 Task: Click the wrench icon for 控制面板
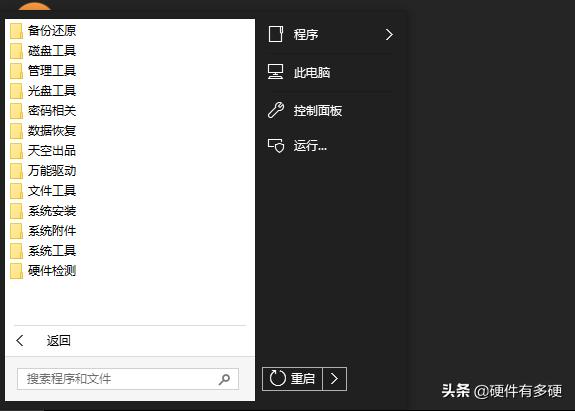(276, 110)
